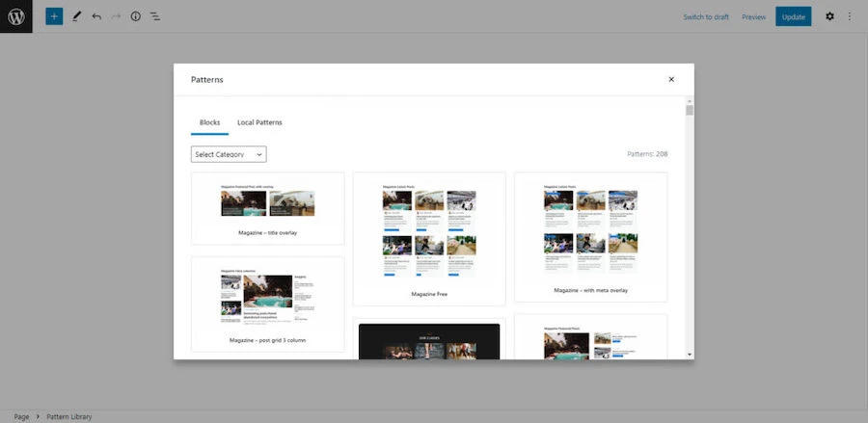Click the redo arrow
The image size is (868, 423).
coord(116,16)
